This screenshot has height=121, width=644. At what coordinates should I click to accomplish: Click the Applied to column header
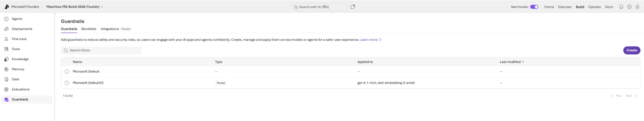tap(365, 62)
